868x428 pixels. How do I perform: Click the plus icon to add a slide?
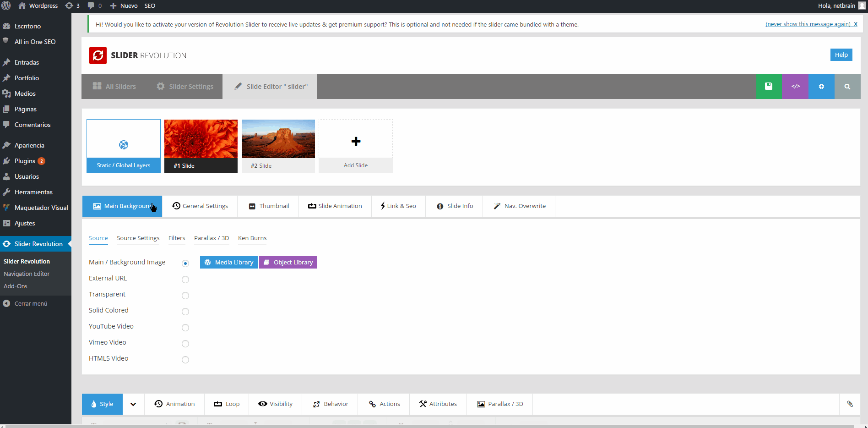pyautogui.click(x=356, y=141)
